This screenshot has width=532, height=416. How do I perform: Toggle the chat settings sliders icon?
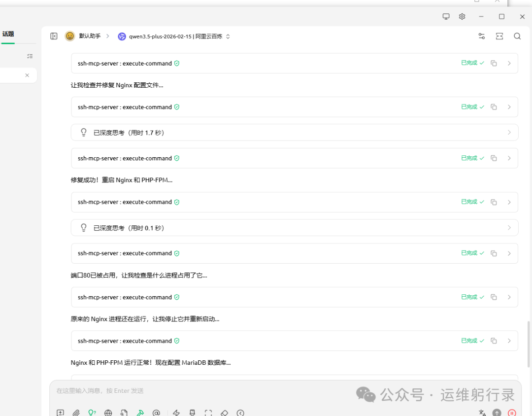[481, 36]
